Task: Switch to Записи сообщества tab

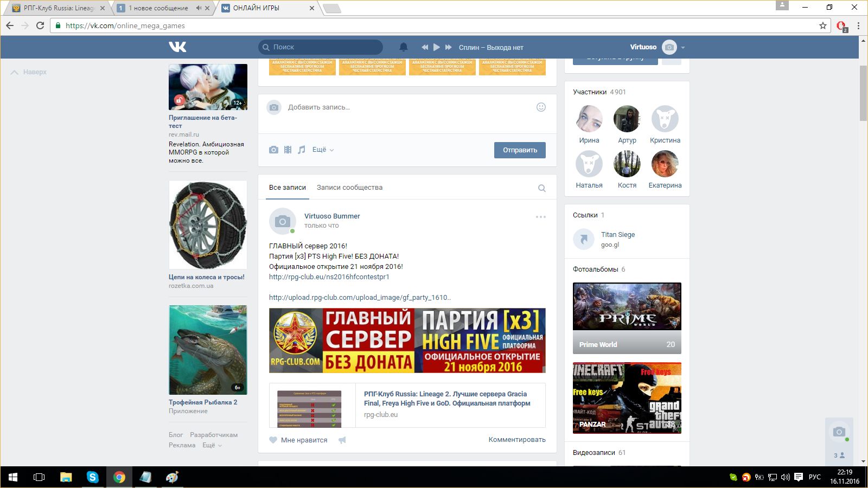Action: point(349,188)
